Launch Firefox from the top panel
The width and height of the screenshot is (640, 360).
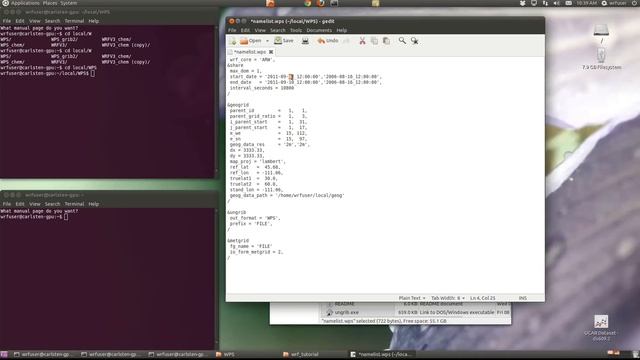321,3
